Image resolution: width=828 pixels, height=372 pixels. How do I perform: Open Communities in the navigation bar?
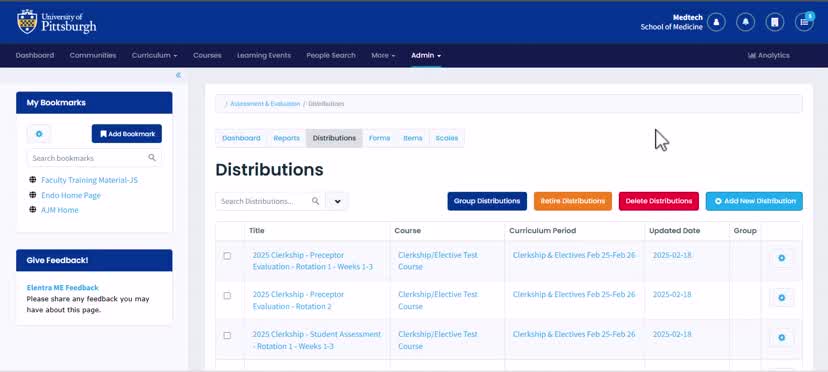click(93, 55)
